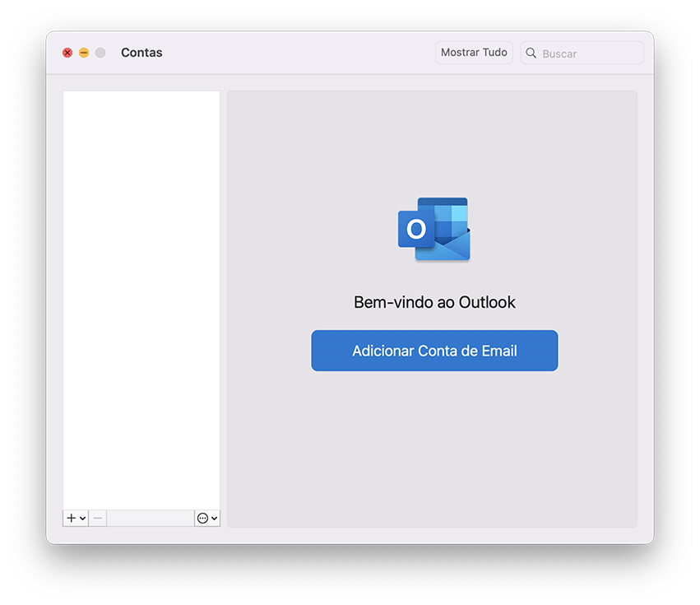The image size is (700, 605).
Task: Click the plus add account button
Action: pyautogui.click(x=72, y=518)
